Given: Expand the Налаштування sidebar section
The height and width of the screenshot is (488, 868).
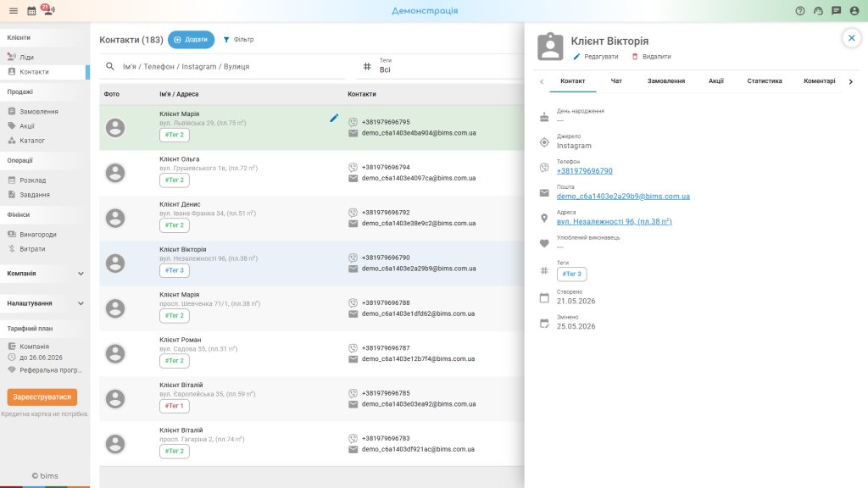Looking at the screenshot, I should [x=45, y=303].
